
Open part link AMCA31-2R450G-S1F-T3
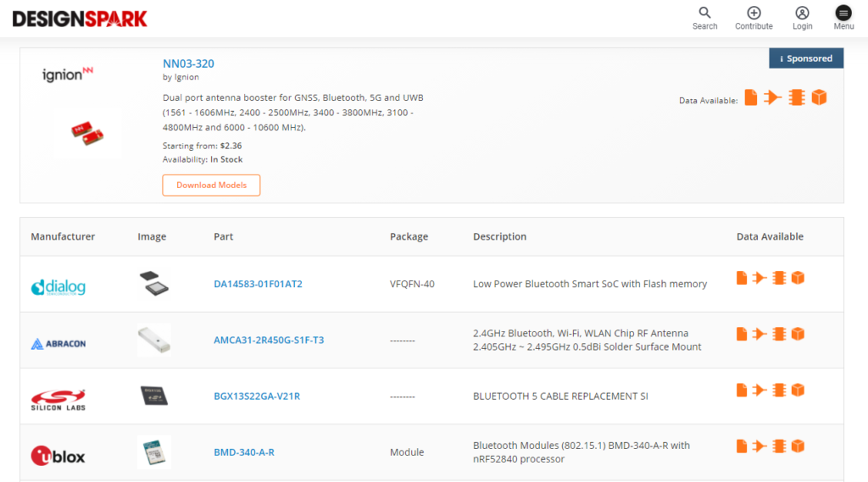(x=269, y=340)
